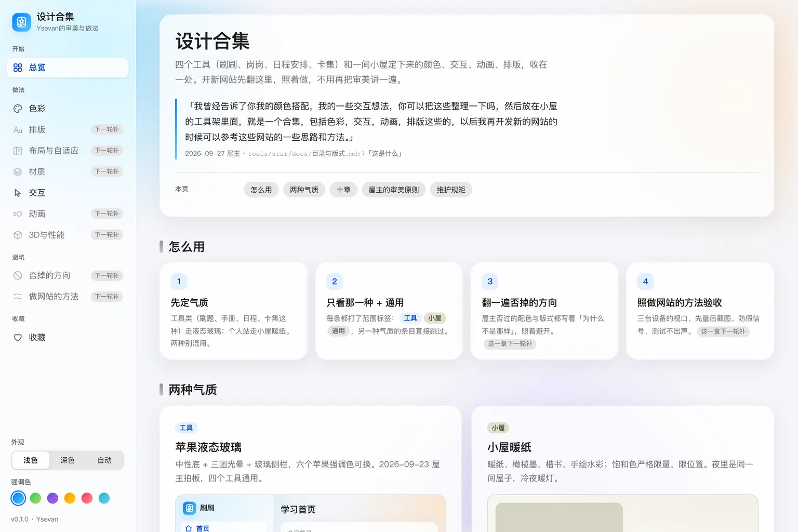Select the teal accent color
798x532 pixels.
[104, 498]
